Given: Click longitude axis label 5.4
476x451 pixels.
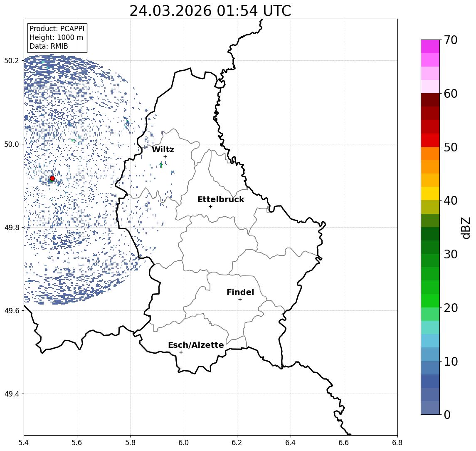Looking at the screenshot, I should tap(24, 443).
